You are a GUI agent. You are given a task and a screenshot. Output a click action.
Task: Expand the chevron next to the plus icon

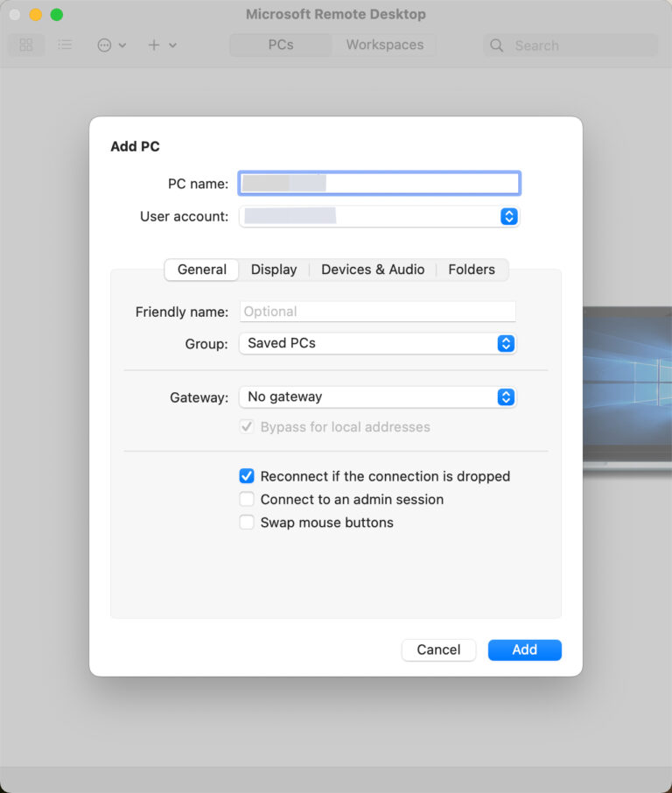(173, 46)
